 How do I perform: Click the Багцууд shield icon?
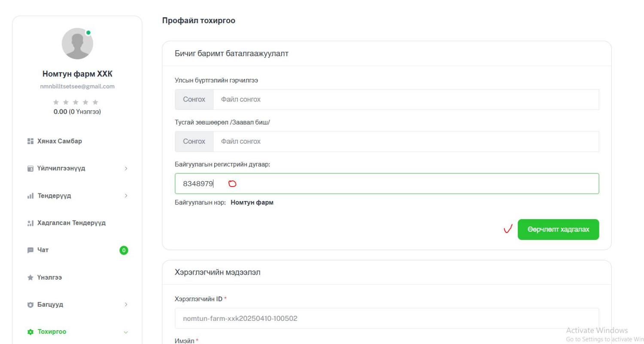tap(30, 305)
